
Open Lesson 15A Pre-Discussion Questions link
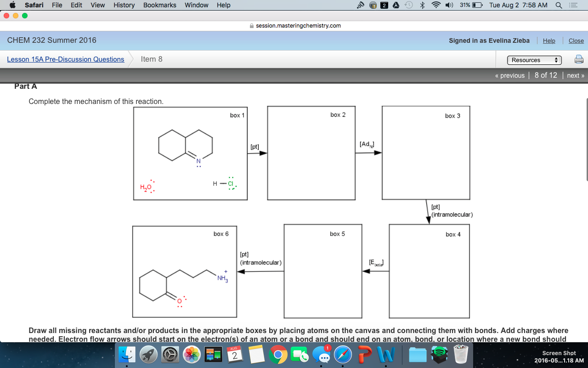65,59
